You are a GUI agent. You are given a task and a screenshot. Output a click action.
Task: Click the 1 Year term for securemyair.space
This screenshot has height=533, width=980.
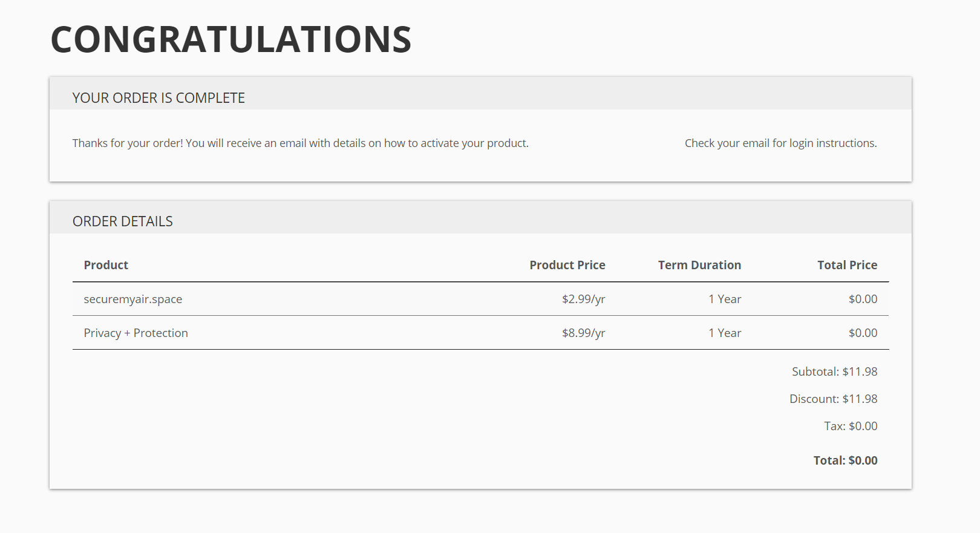[725, 299]
